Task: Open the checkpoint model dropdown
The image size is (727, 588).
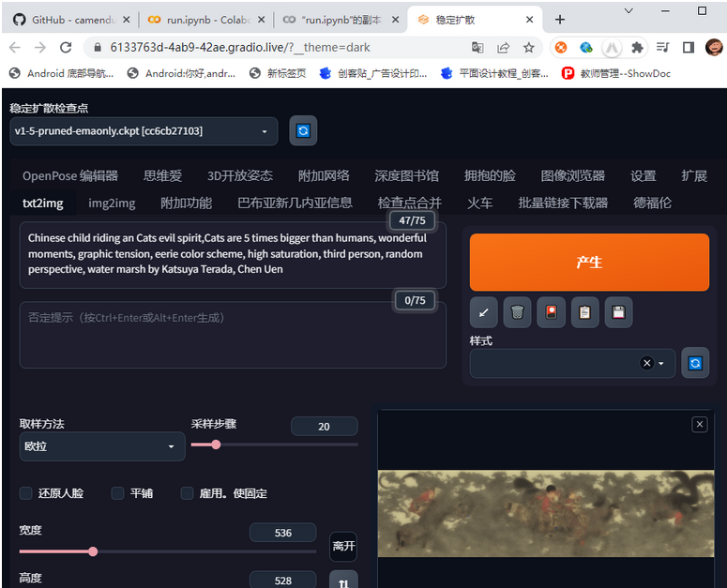Action: point(144,131)
